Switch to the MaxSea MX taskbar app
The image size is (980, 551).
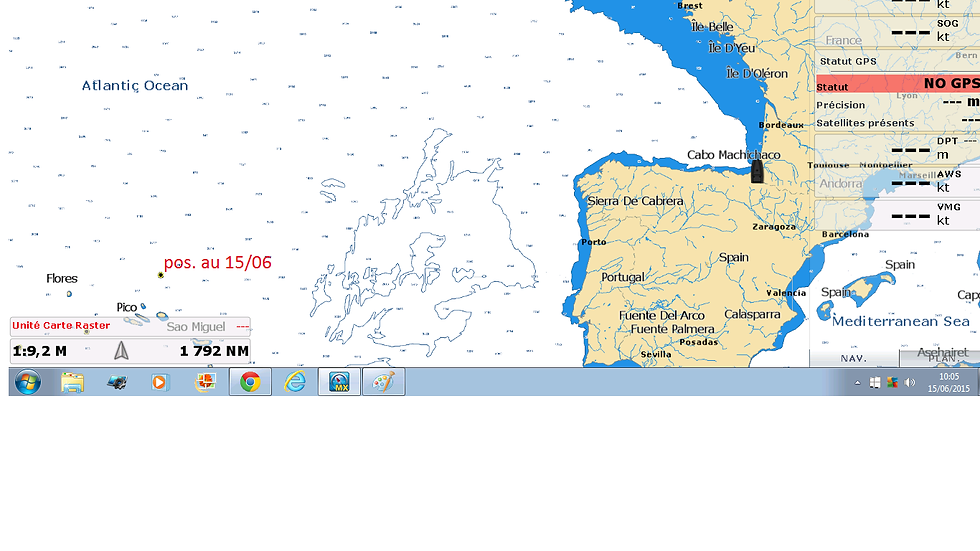pos(339,382)
